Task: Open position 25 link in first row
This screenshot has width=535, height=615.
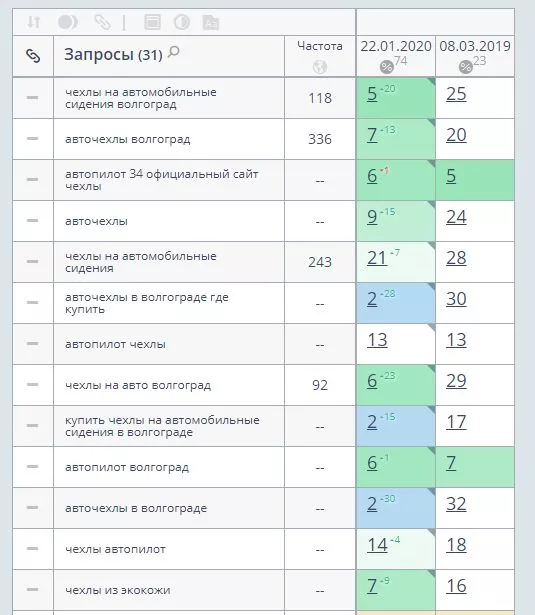Action: [x=456, y=94]
